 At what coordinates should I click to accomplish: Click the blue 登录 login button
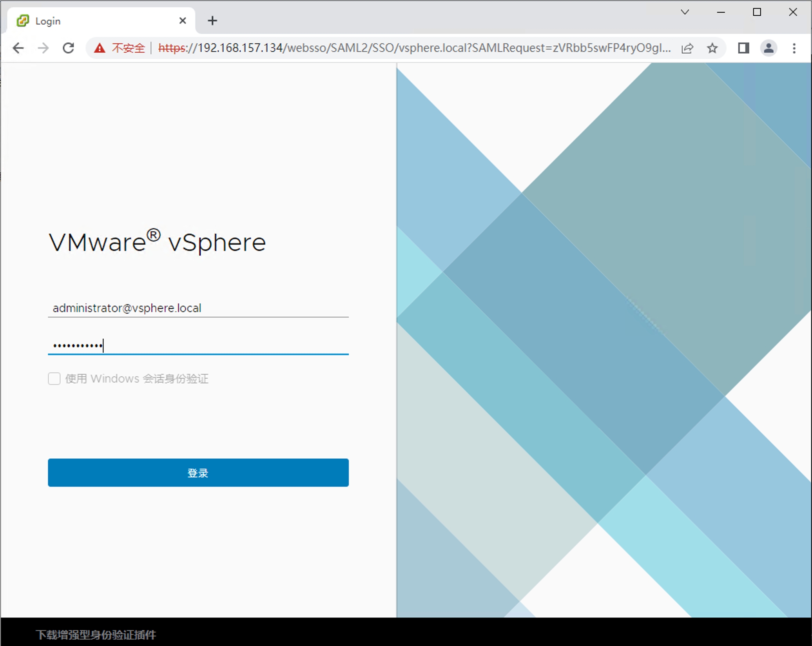point(198,472)
